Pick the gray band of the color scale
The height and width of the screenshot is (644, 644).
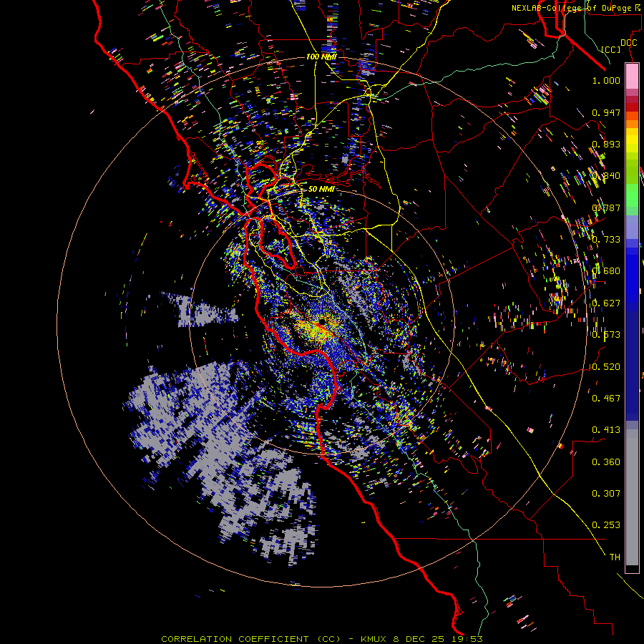coord(632,497)
